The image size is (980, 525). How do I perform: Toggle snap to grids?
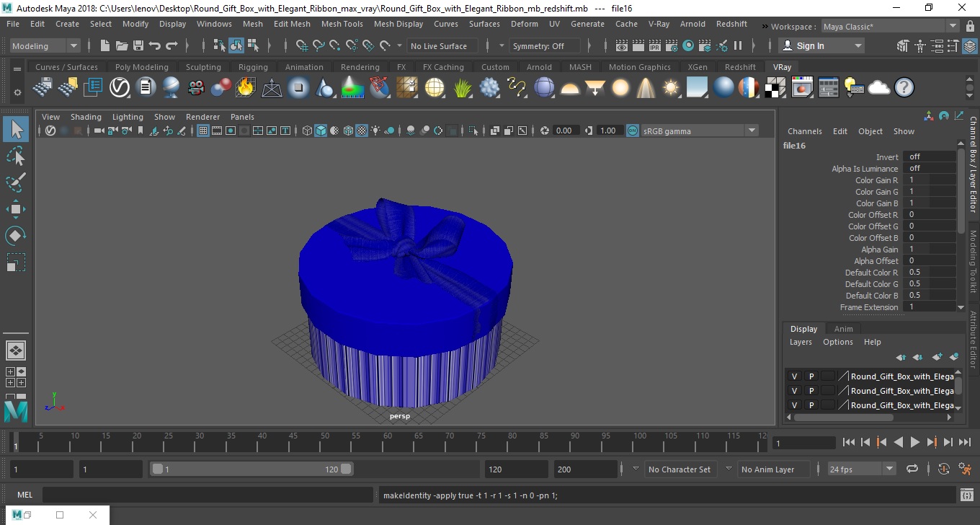pyautogui.click(x=302, y=45)
